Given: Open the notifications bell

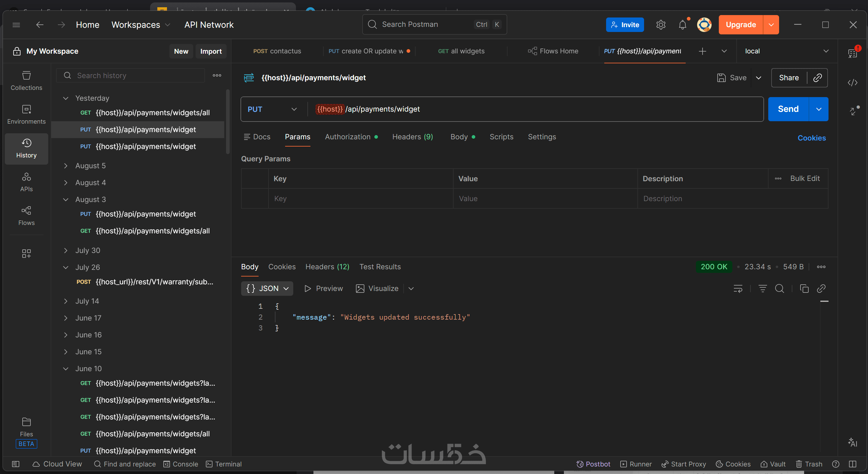Looking at the screenshot, I should pyautogui.click(x=682, y=25).
